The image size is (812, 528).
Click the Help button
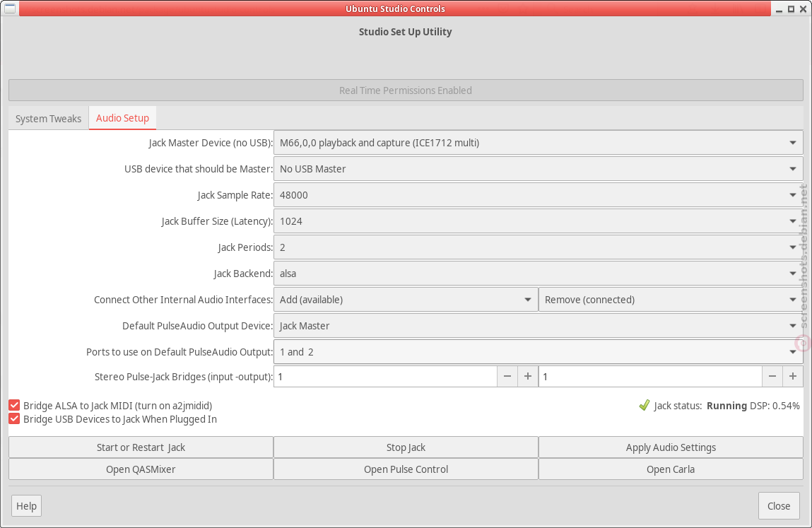[26, 505]
